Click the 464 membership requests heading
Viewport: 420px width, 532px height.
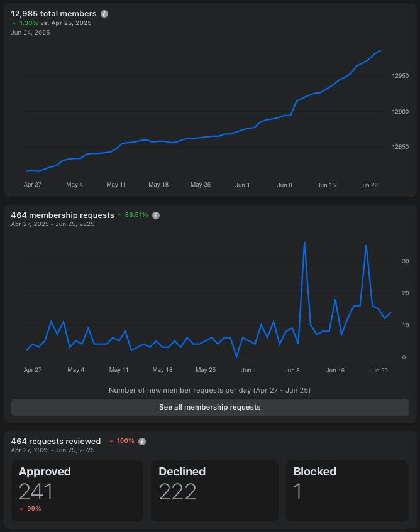(x=62, y=215)
